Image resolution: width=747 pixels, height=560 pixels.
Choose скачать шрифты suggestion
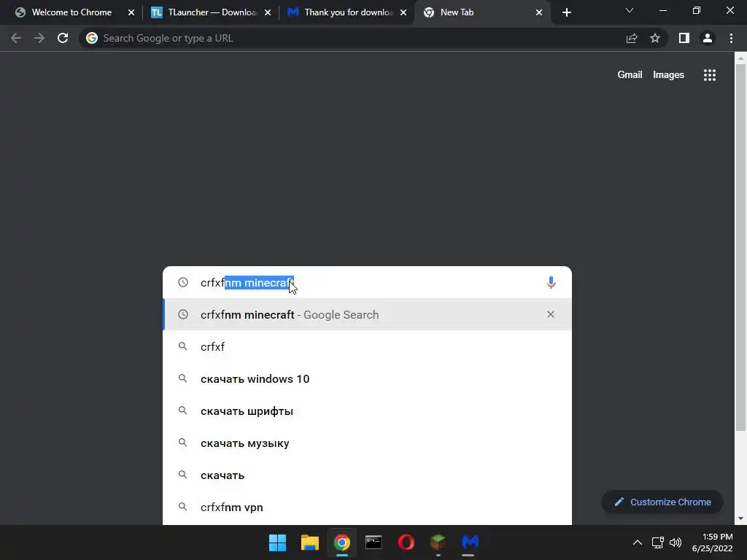click(368, 411)
